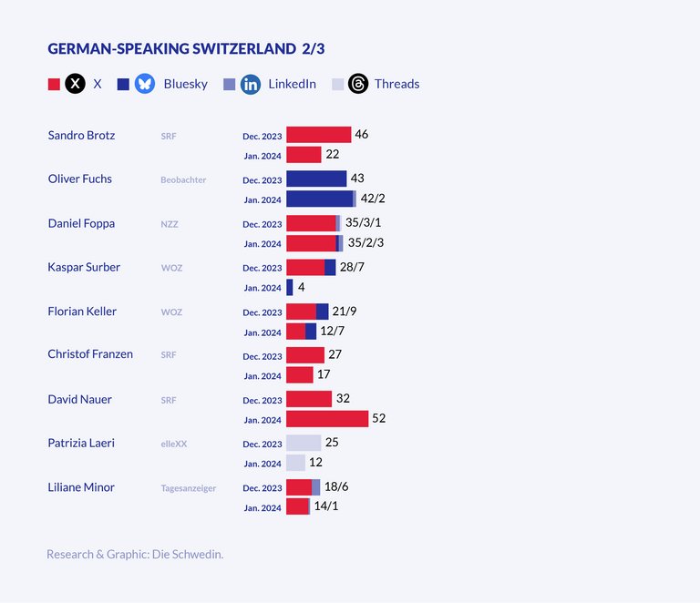Click the name Patrizia Laeri

81,443
